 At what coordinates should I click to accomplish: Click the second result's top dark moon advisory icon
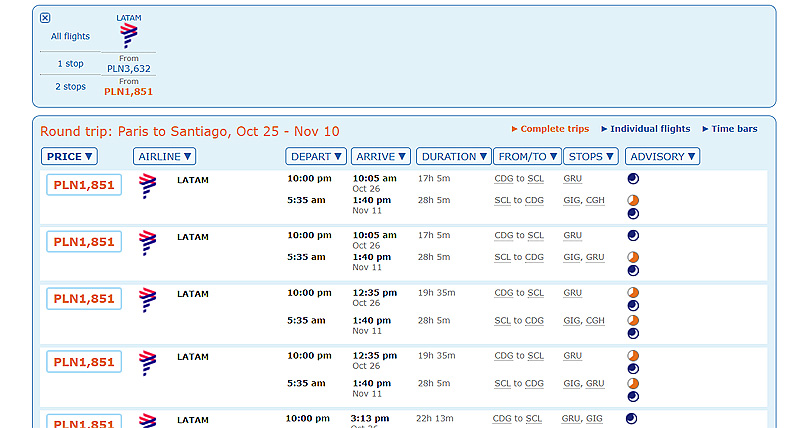(x=633, y=236)
